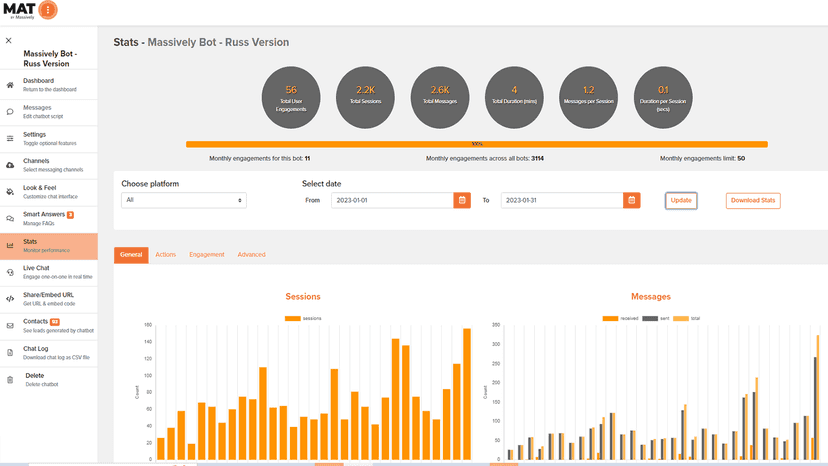
Task: Toggle total legend in Messages chart
Action: [686, 318]
